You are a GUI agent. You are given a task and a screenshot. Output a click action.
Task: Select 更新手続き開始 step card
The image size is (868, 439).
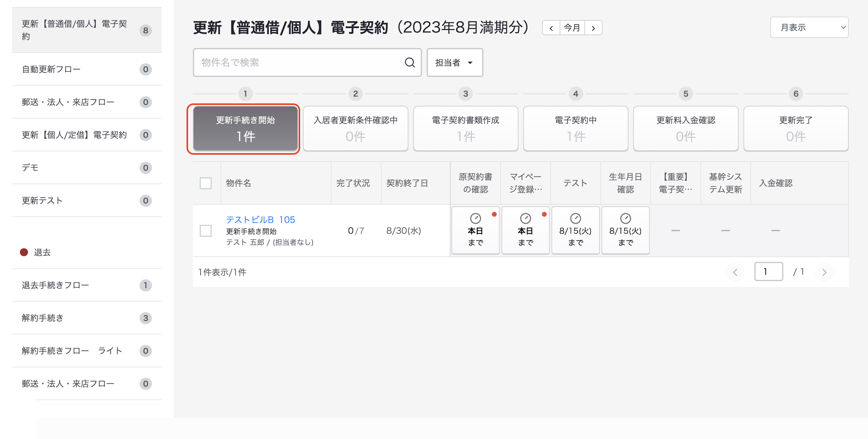click(x=245, y=129)
